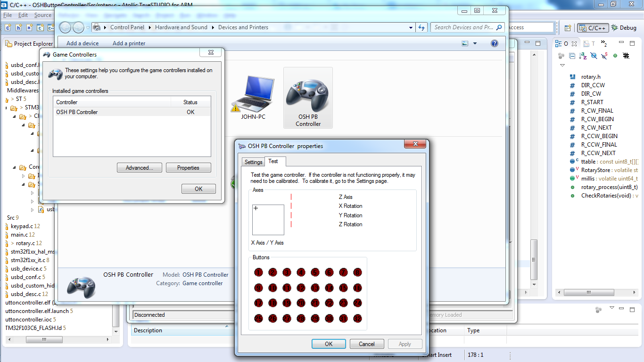644x362 pixels.
Task: Click Properties button in Game Controllers
Action: coord(188,168)
